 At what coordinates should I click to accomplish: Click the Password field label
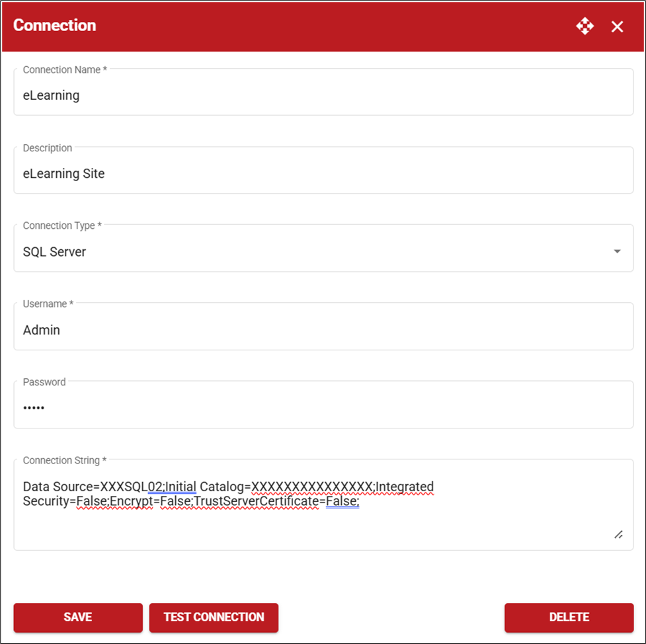(x=44, y=382)
